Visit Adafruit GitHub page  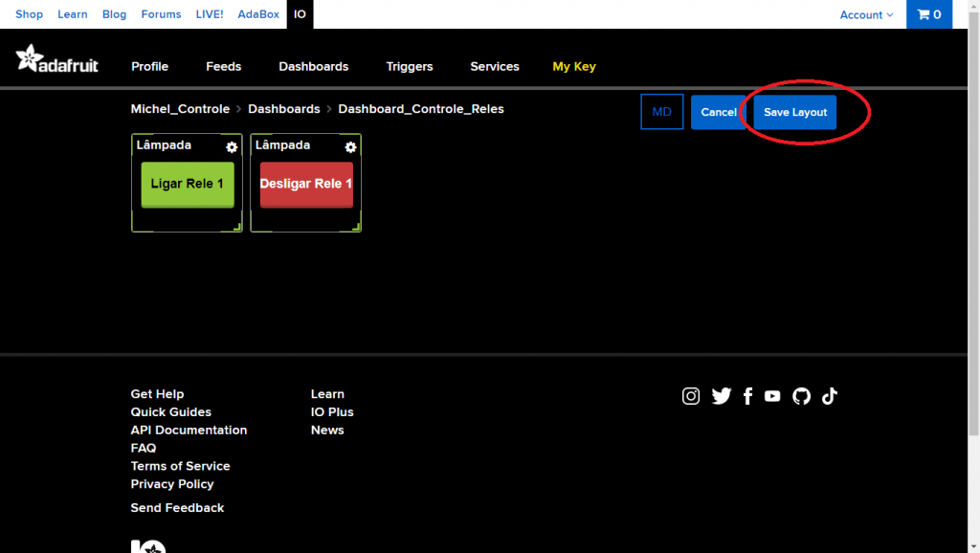(x=801, y=395)
